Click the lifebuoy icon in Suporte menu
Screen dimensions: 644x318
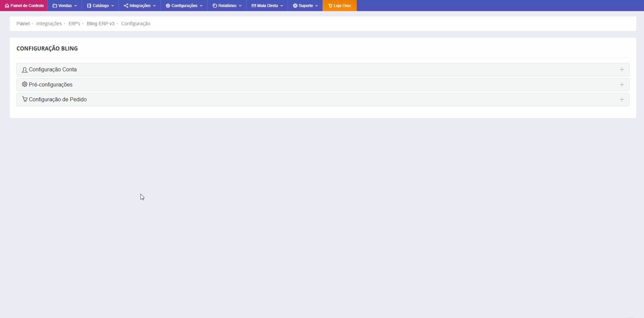pyautogui.click(x=295, y=6)
